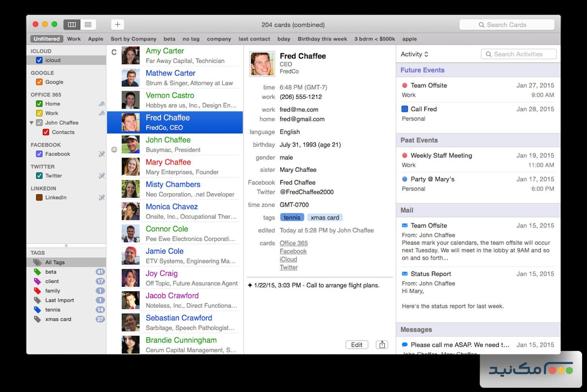Screen dimensions: 587x392
Task: Toggle the Google account checkbox
Action: click(39, 82)
